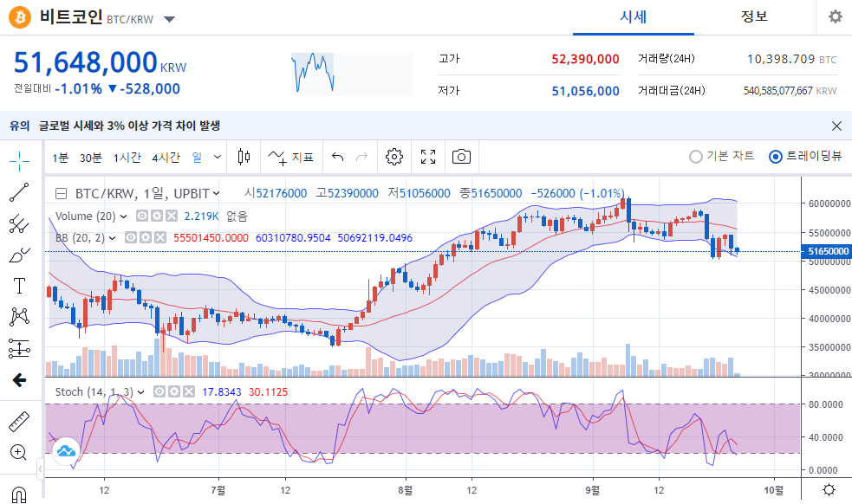Screen dimensions: 852x504
Task: Collapse the BTC/KRW legend box toggle
Action: coord(62,193)
